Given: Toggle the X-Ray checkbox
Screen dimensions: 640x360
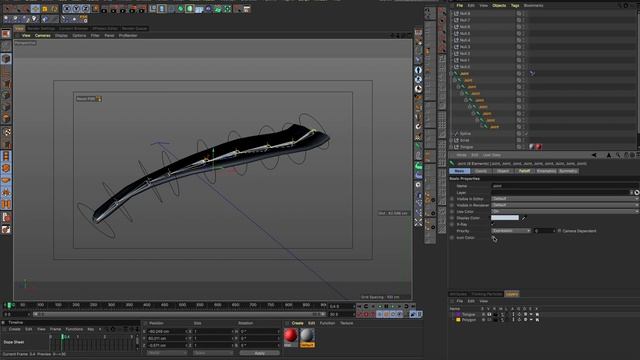Looking at the screenshot, I should tap(493, 224).
